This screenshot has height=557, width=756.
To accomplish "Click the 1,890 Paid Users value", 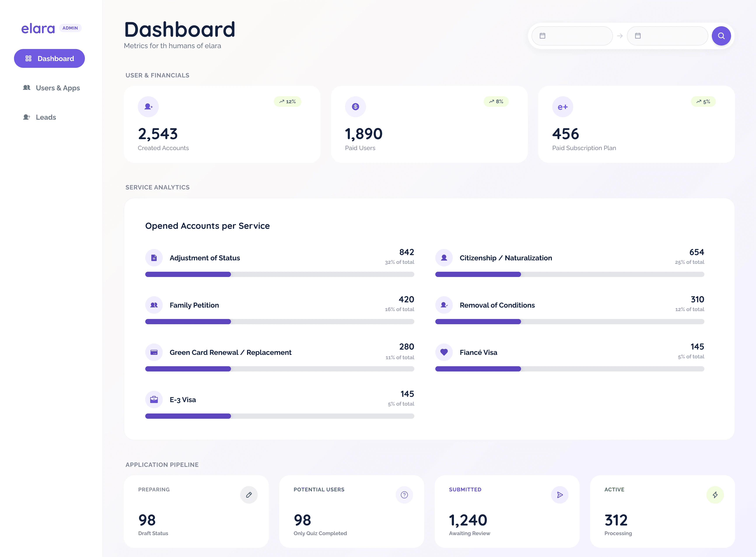I will click(x=364, y=134).
